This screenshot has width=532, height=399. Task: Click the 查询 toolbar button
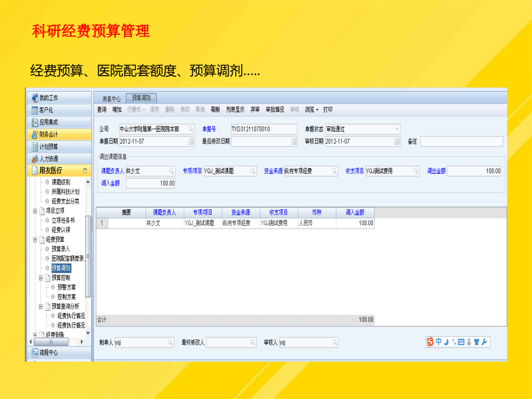102,109
